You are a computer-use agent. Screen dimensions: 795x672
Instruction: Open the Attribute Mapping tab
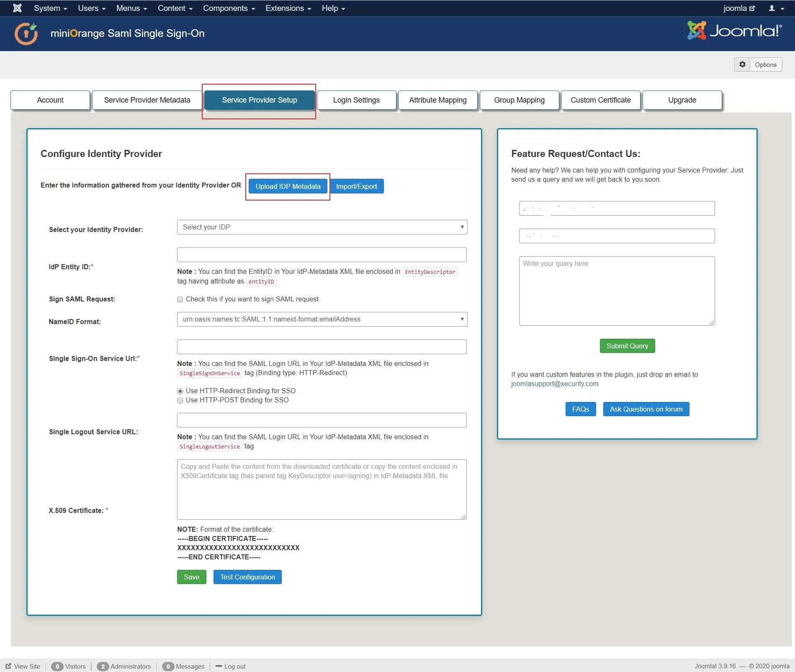pos(438,100)
